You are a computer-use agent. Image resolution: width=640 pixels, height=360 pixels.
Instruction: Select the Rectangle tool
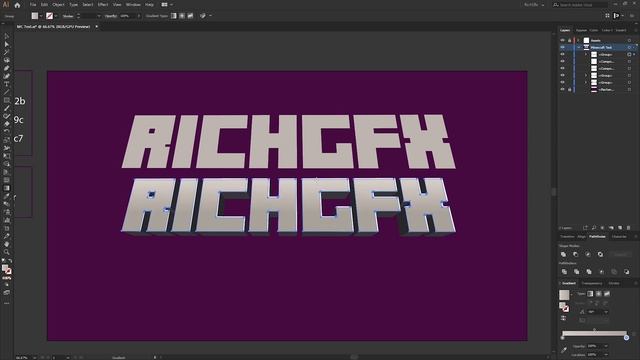pos(7,100)
